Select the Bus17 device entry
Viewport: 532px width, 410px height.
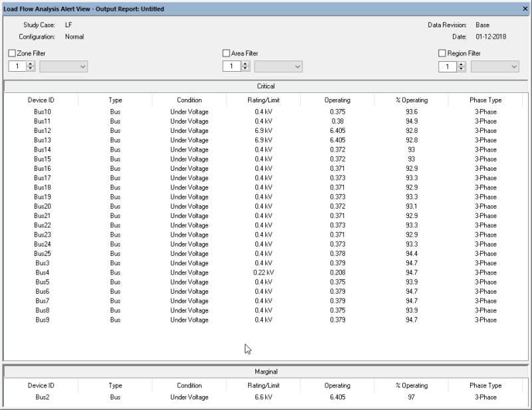point(43,178)
